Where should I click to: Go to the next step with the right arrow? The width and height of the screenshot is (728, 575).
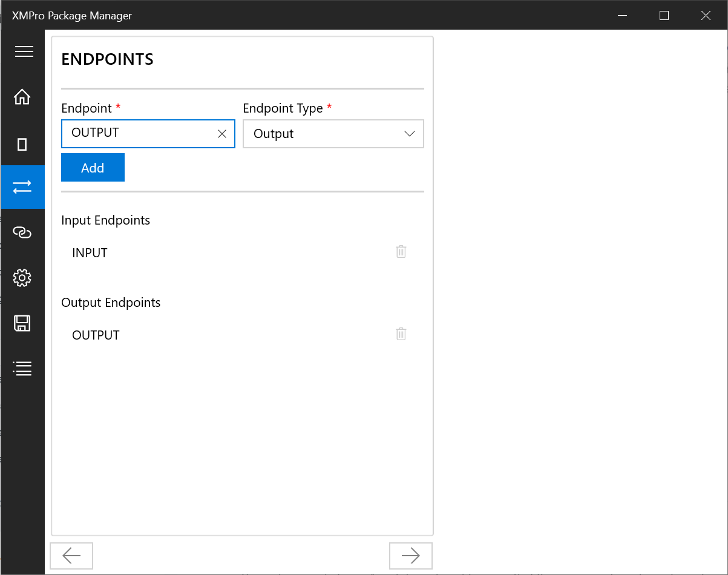(x=410, y=556)
